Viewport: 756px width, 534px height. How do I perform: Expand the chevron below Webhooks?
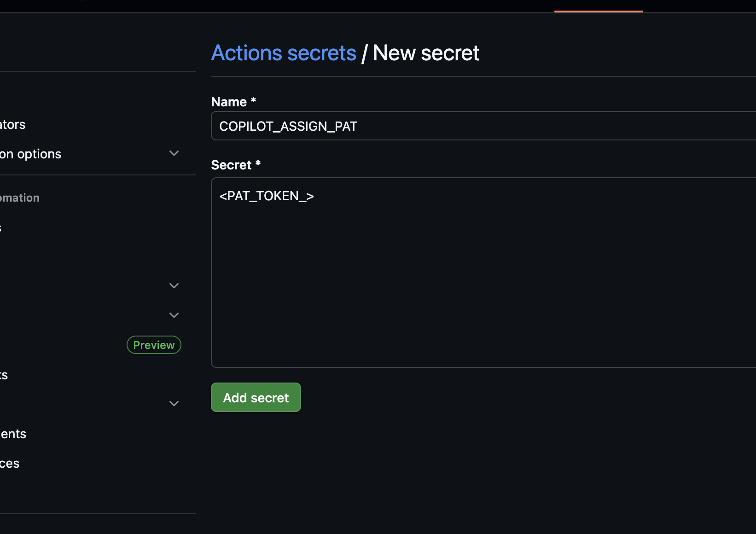coord(174,403)
